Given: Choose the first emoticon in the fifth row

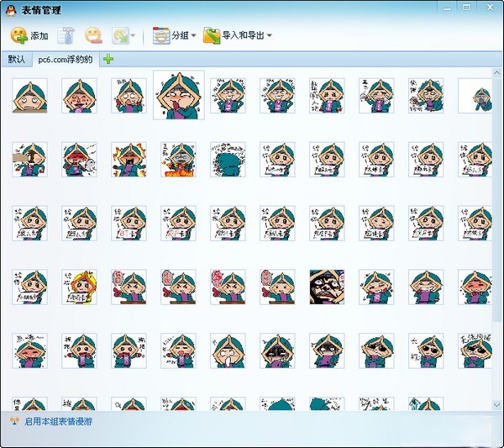Looking at the screenshot, I should (x=29, y=350).
